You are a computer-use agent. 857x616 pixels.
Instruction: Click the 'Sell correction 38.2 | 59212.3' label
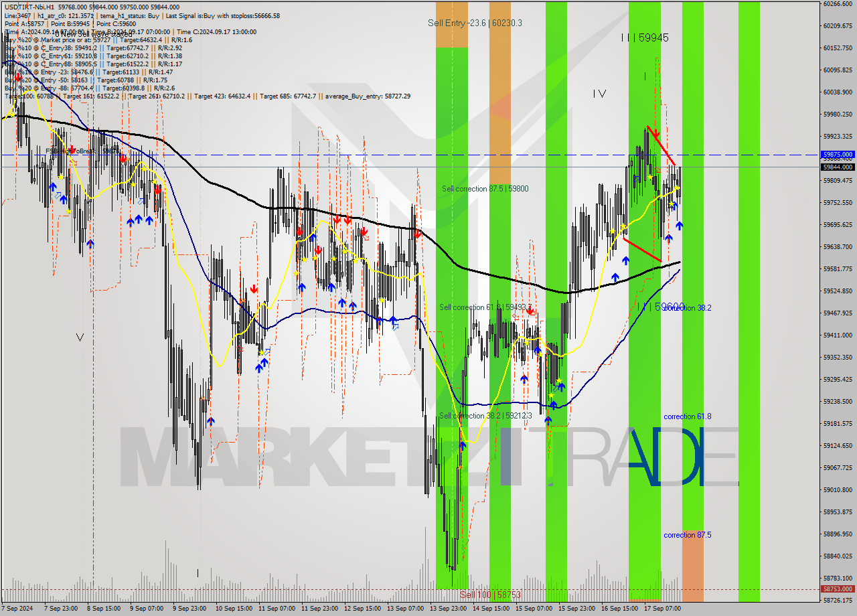pos(485,416)
